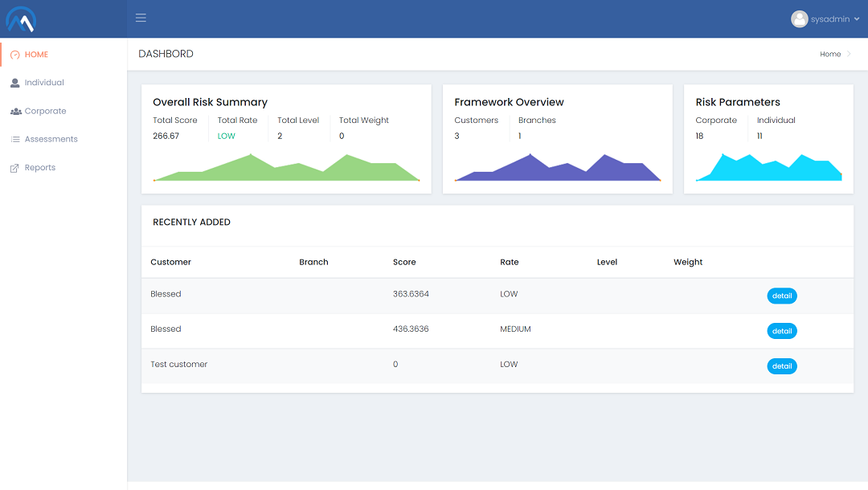Click the Overall Risk Summary heading
This screenshot has height=490, width=868.
click(210, 102)
